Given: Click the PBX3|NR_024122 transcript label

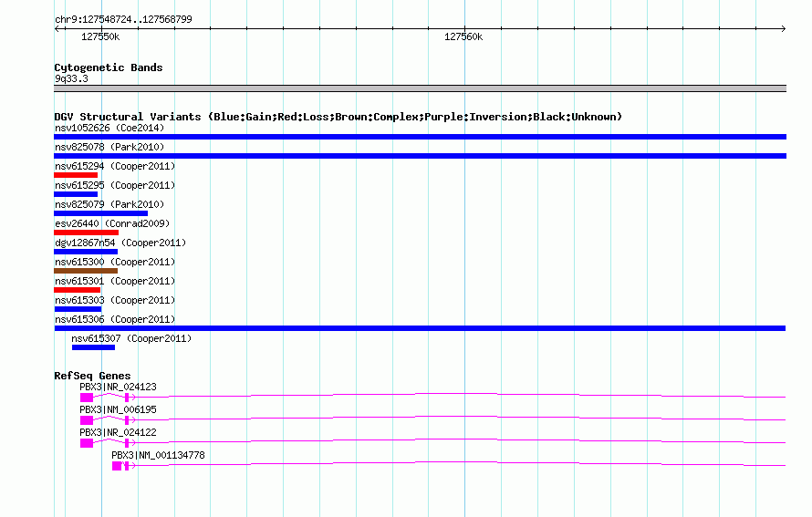Looking at the screenshot, I should 118,432.
